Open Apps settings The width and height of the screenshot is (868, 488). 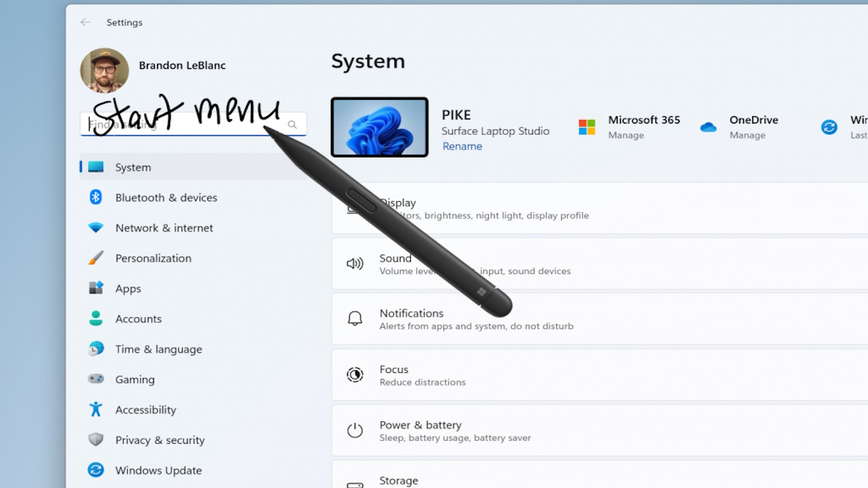pyautogui.click(x=128, y=288)
